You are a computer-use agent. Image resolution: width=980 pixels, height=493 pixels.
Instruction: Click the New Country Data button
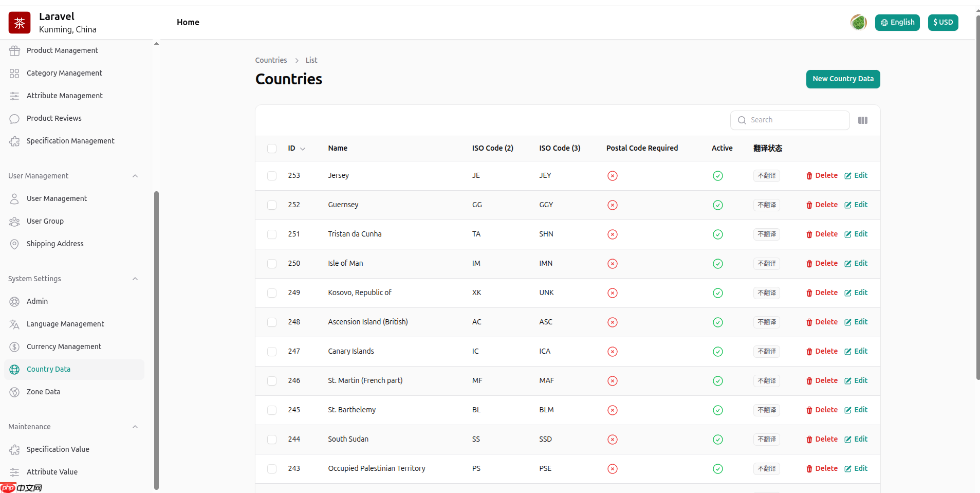(x=843, y=79)
